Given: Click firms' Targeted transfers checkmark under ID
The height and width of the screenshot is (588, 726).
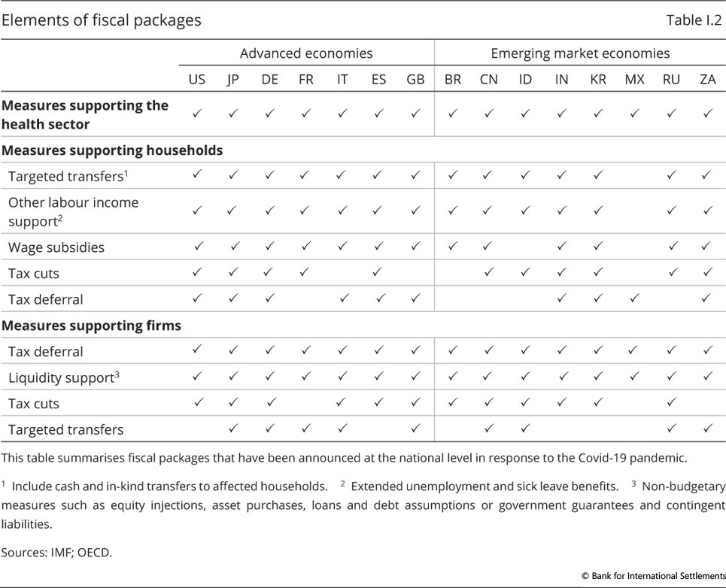Looking at the screenshot, I should pos(525,429).
